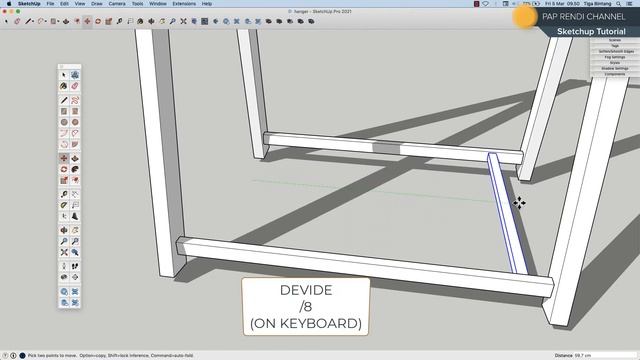This screenshot has height=360, width=640.
Task: Select the Pie tool in floating palette
Action: (x=75, y=144)
